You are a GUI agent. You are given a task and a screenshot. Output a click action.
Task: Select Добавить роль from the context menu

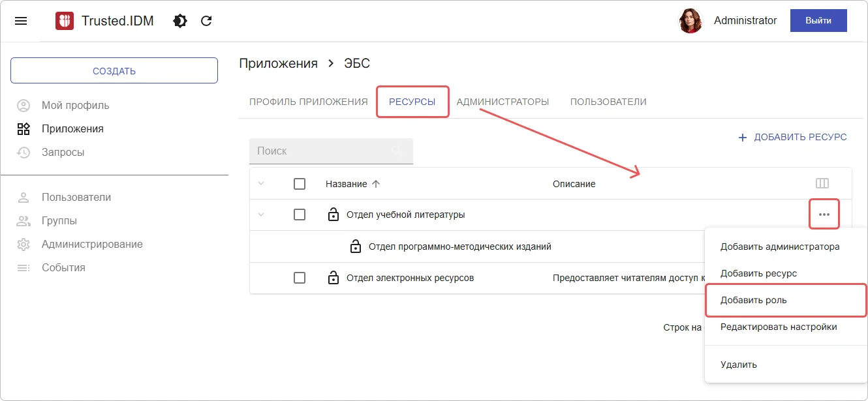pos(754,301)
